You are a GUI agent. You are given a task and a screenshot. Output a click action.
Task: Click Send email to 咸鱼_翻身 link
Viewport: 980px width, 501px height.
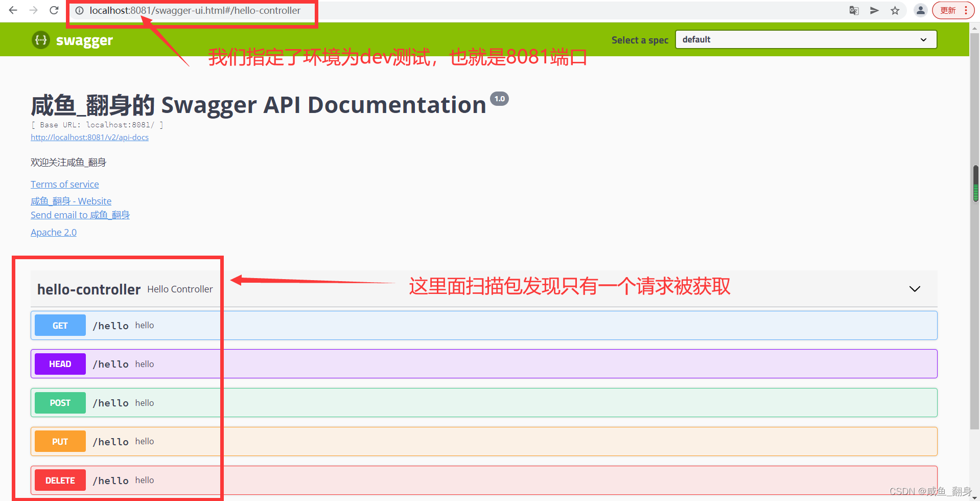80,215
